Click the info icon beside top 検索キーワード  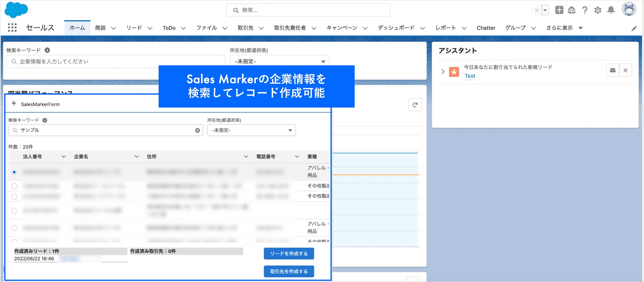[47, 50]
